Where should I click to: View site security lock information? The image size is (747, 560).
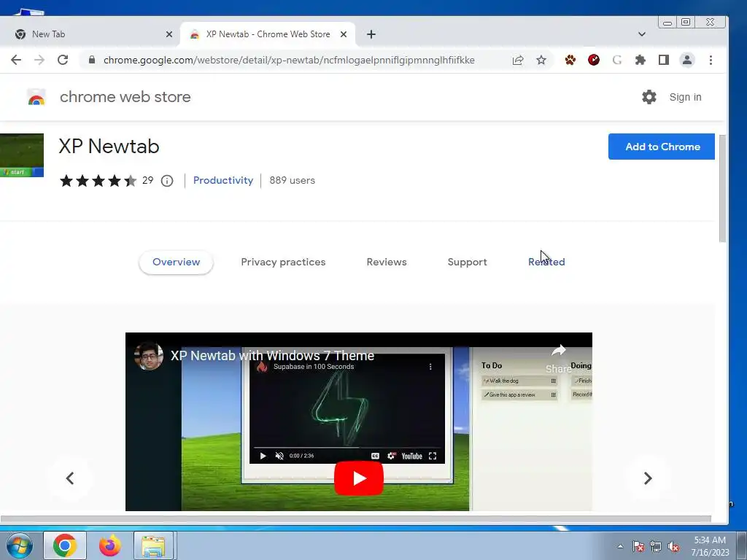[x=92, y=60]
